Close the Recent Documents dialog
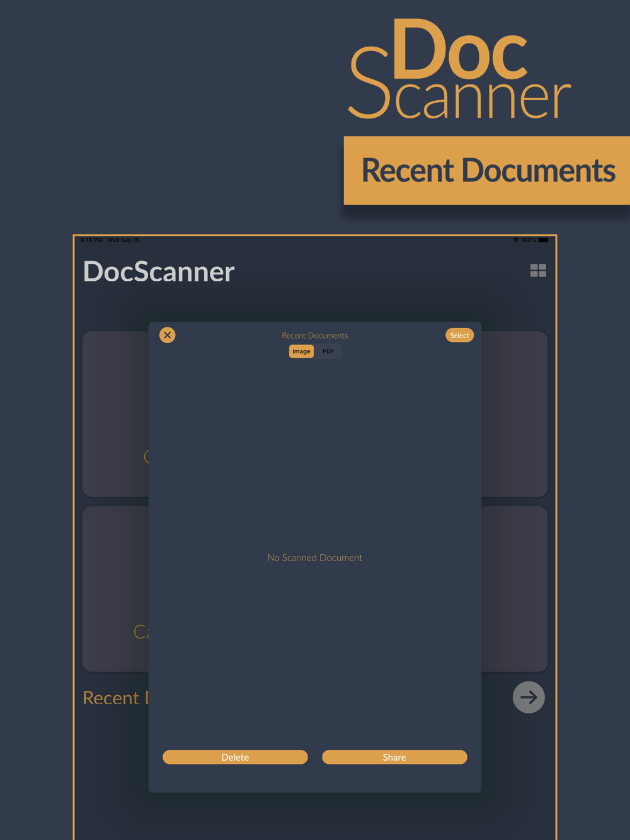 coord(168,335)
